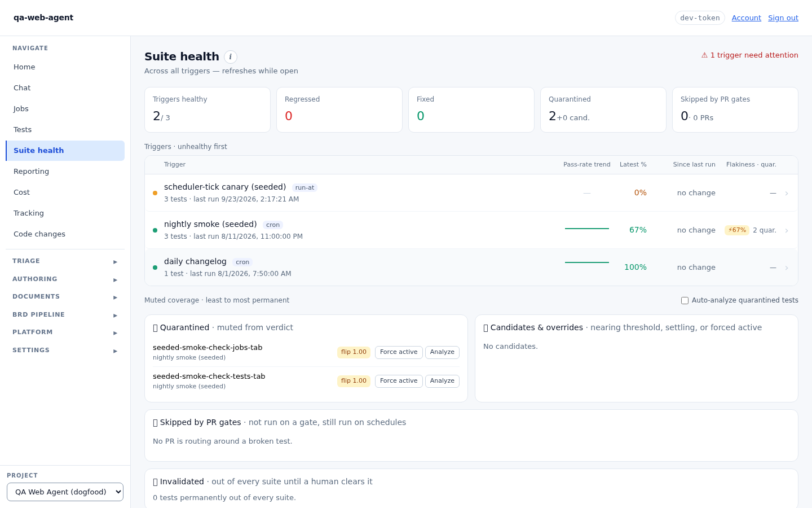Image resolution: width=812 pixels, height=508 pixels.
Task: Open Reporting from sidebar
Action: [x=65, y=172]
